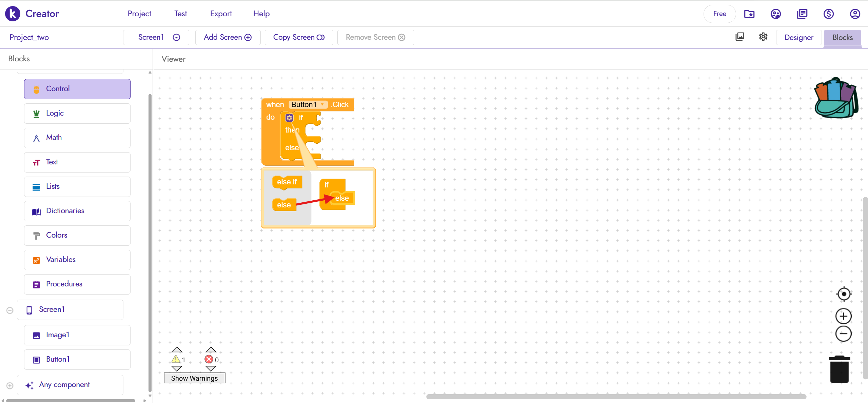This screenshot has height=403, width=868.
Task: Open the user account icon
Action: [855, 14]
